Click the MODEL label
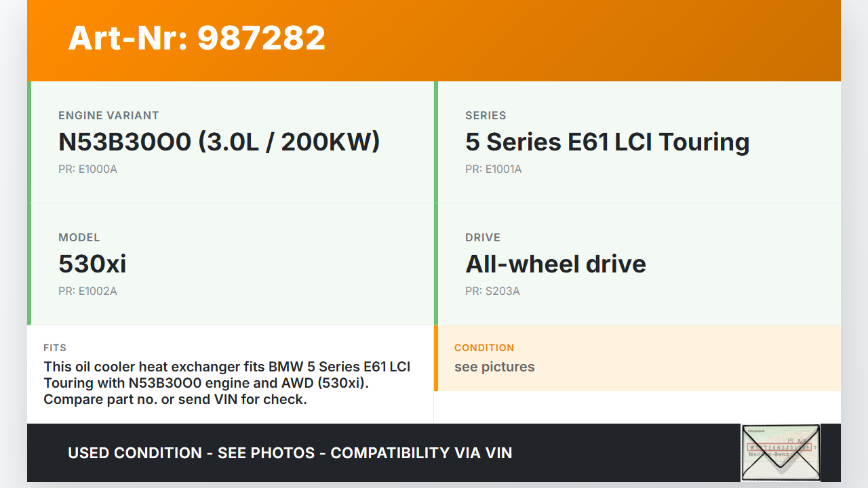 click(x=79, y=237)
